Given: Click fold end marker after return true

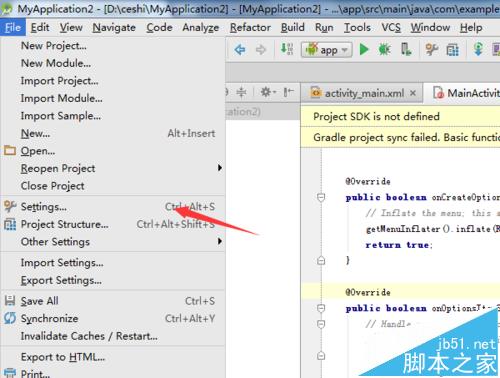Looking at the screenshot, I should [x=321, y=260].
